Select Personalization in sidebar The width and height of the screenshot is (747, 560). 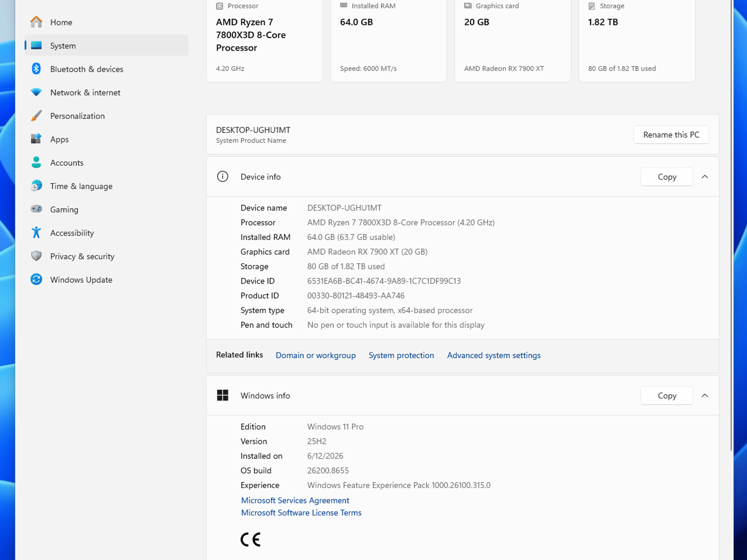click(x=107, y=116)
